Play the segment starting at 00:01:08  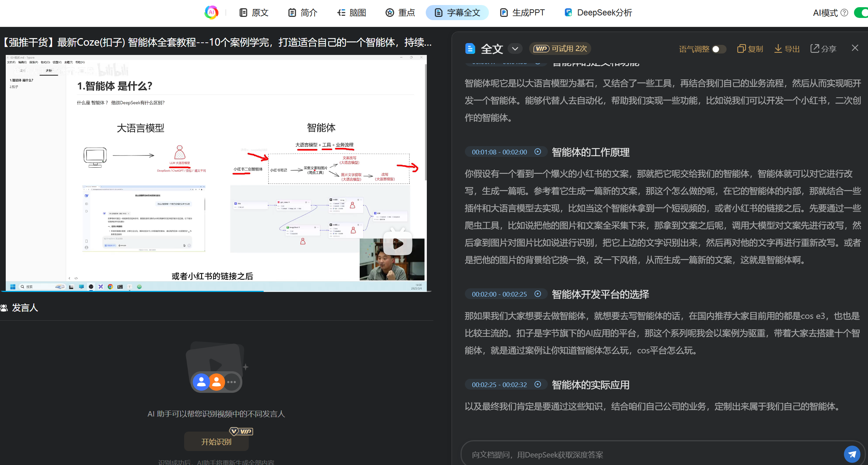coord(538,152)
